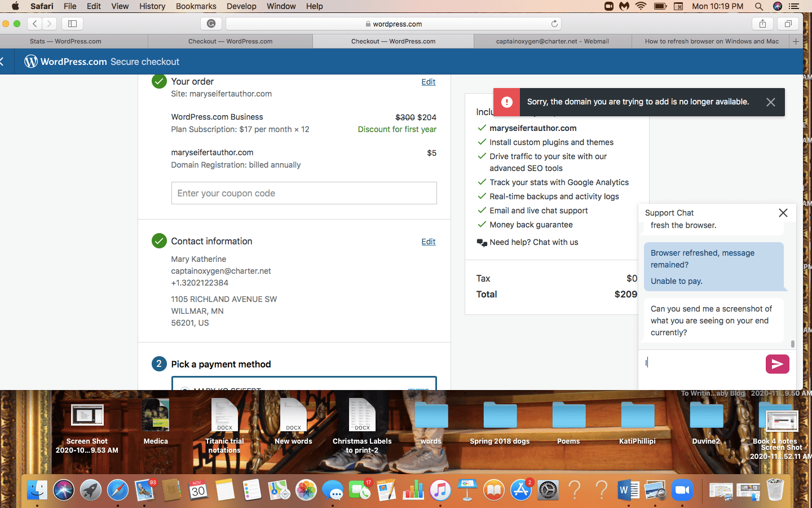Open Microsoft Word in the Dock
Viewport: 812px width, 508px height.
[629, 490]
